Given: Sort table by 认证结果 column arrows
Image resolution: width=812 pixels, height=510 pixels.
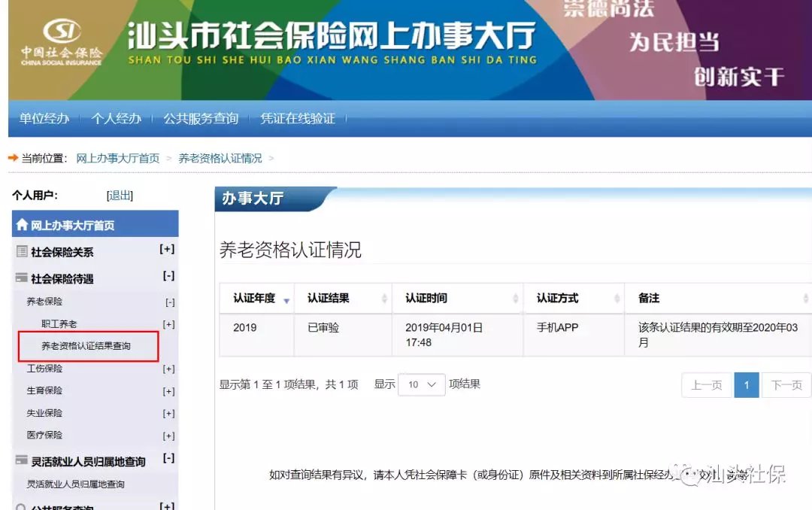Looking at the screenshot, I should click(x=384, y=299).
